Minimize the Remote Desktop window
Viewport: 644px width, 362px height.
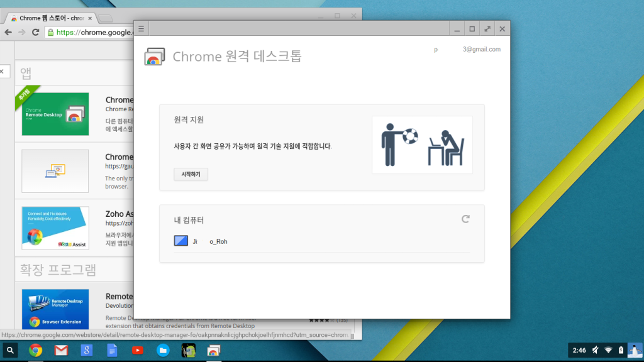coord(457,29)
